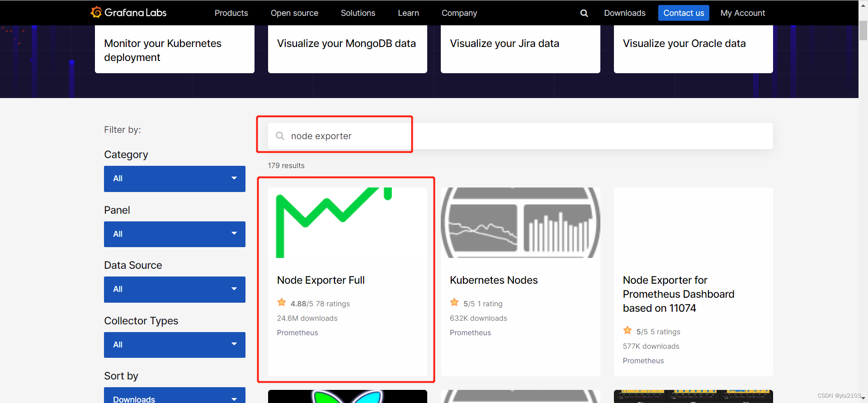This screenshot has width=868, height=403.
Task: Click the 5/5 1 rating text
Action: [483, 304]
